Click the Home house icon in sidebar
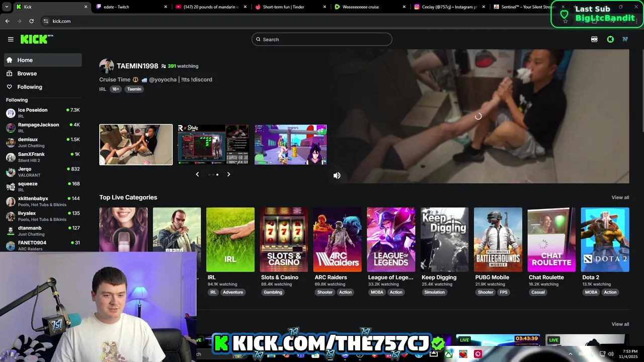 click(9, 60)
